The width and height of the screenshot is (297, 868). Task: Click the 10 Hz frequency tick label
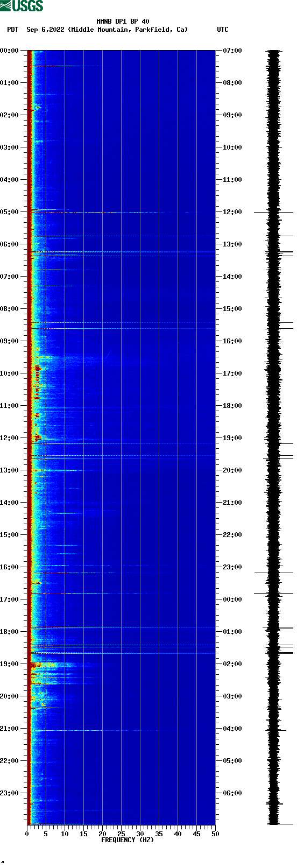point(65,834)
